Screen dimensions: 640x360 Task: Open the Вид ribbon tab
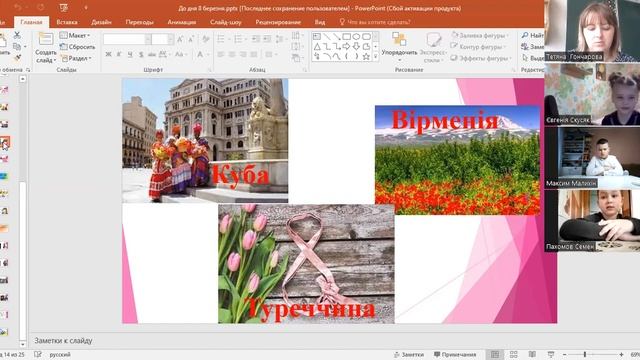click(x=320, y=22)
